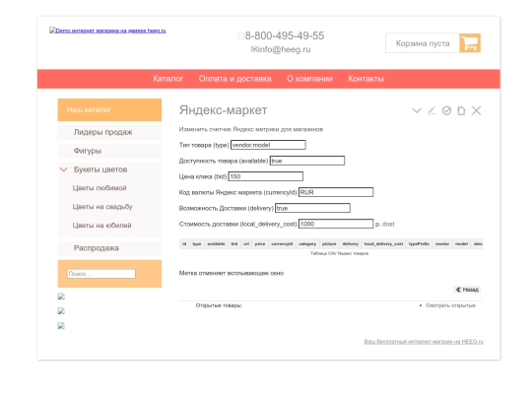Click the X close icon beside Яндекс-маркет
532x399 pixels.
click(476, 110)
